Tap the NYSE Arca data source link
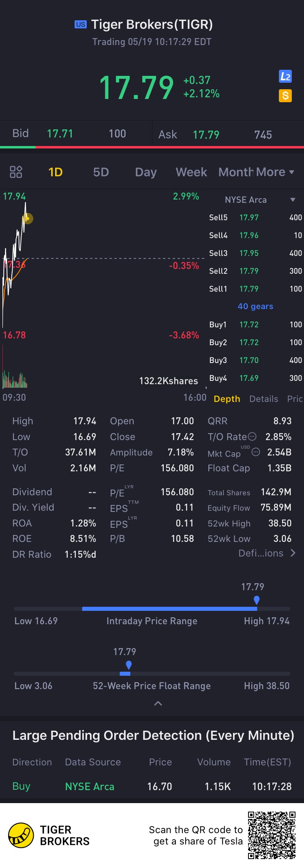304x868 pixels. coord(90,786)
